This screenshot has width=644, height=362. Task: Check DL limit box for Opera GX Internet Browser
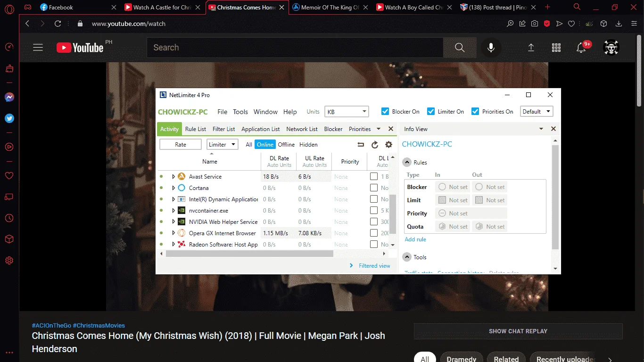tap(374, 233)
